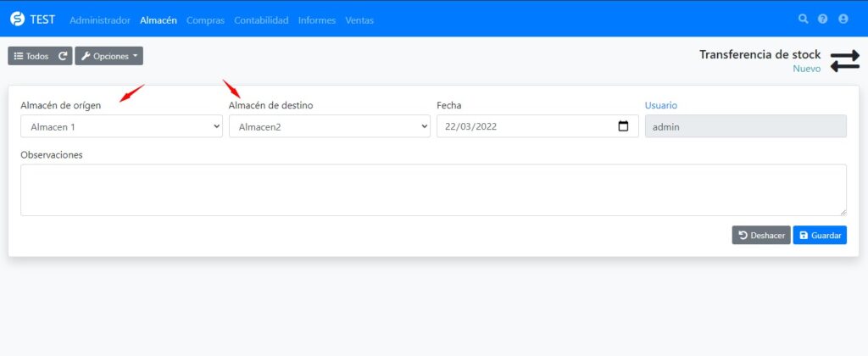This screenshot has height=356, width=868.
Task: Open the user account icon
Action: tap(843, 19)
